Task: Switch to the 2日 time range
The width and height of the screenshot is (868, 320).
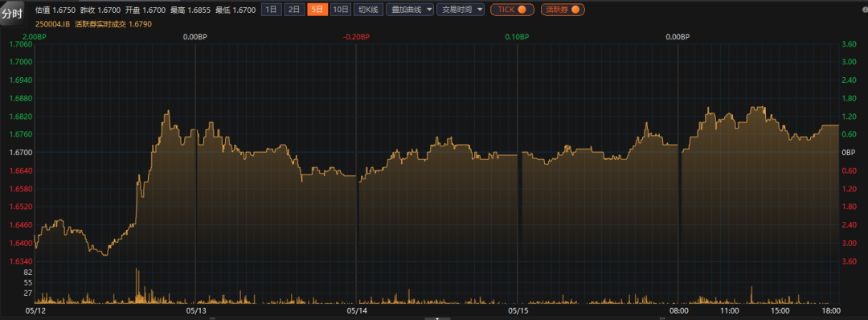Action: tap(294, 10)
